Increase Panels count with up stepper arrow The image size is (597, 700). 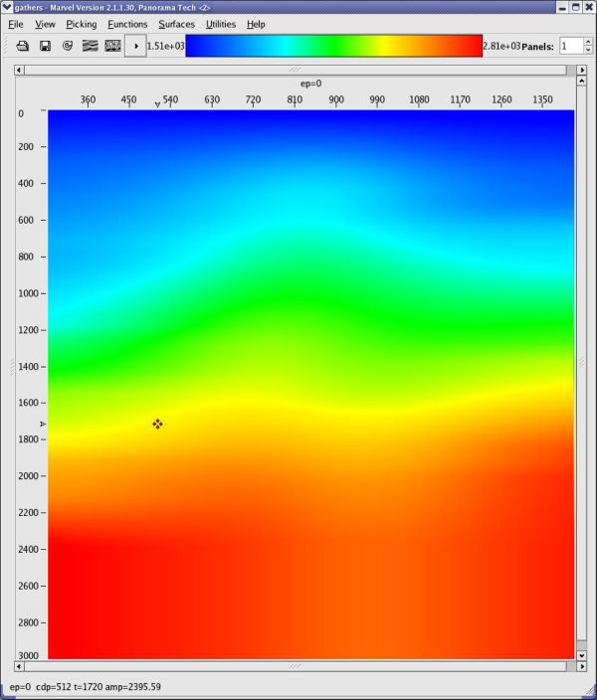point(588,42)
